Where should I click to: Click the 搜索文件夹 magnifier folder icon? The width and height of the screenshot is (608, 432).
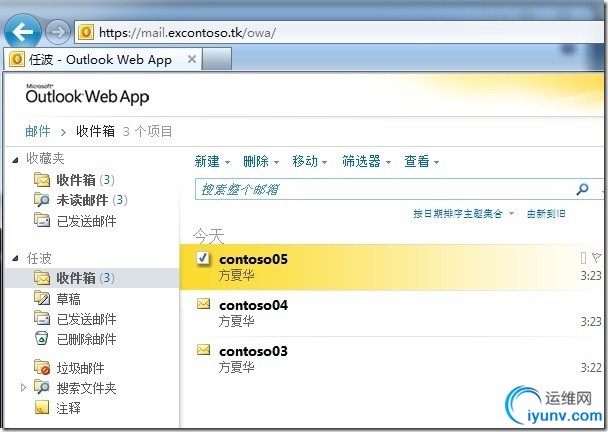42,387
